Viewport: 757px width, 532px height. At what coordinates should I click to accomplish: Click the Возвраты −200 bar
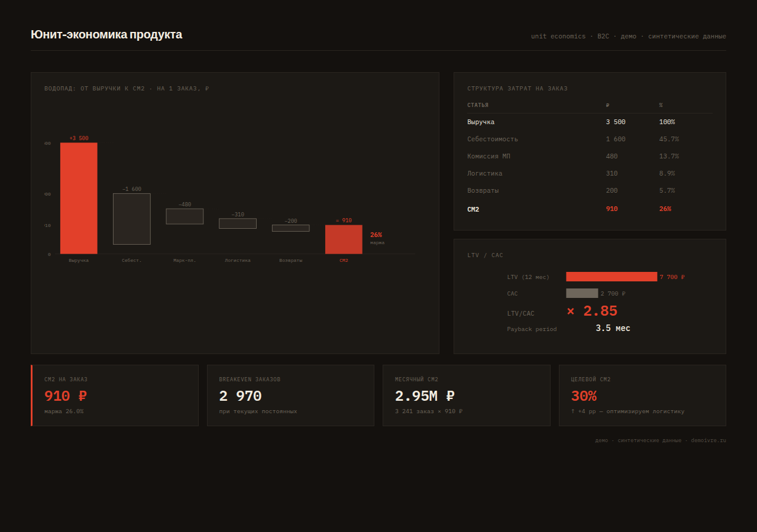(291, 228)
